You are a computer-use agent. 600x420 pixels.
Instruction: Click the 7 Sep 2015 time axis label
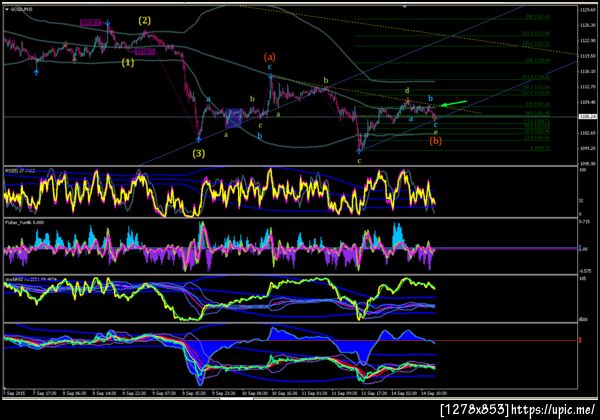coord(14,393)
